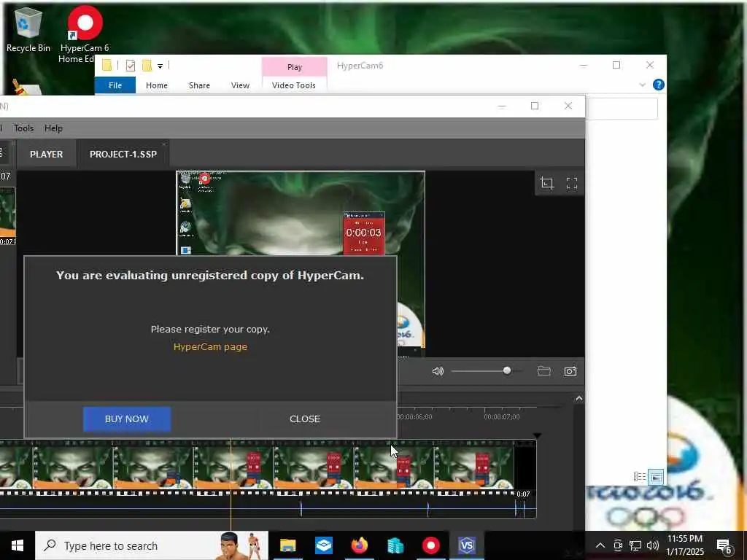Open the File tab in File Explorer
Screen dimensions: 747x560
115,85
